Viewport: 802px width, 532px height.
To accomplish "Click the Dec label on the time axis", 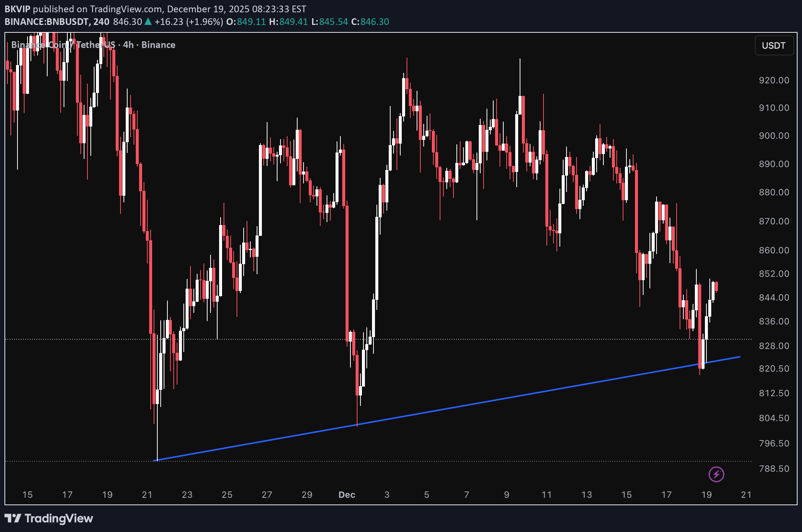I will pyautogui.click(x=347, y=495).
